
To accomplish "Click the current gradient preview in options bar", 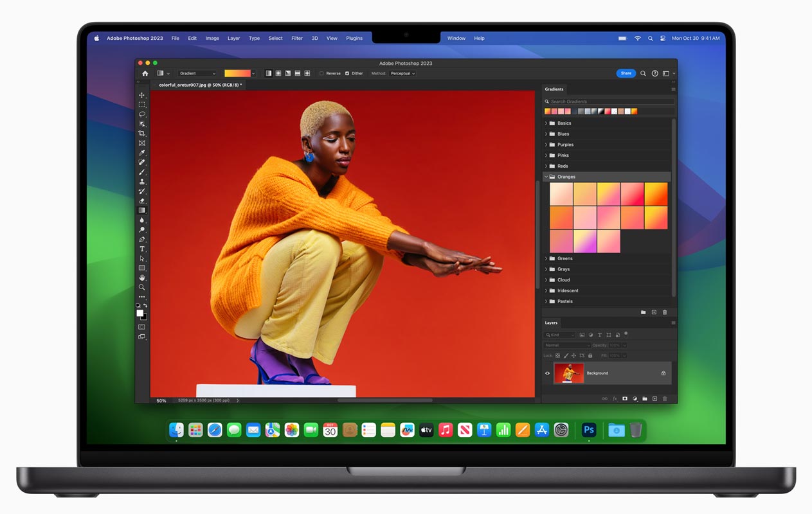I will point(237,73).
